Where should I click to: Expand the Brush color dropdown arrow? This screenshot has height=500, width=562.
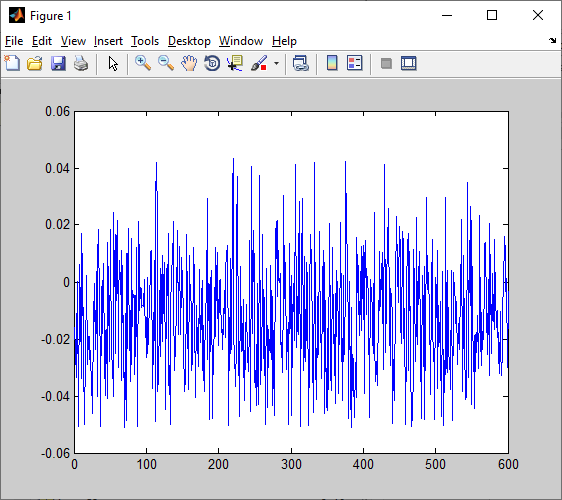pos(276,64)
